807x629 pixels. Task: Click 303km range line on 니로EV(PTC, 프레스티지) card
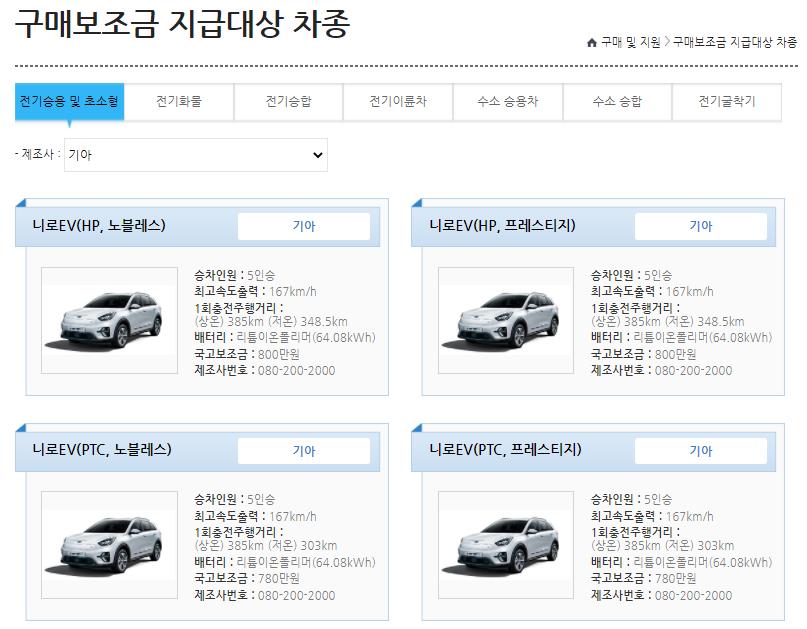(662, 546)
